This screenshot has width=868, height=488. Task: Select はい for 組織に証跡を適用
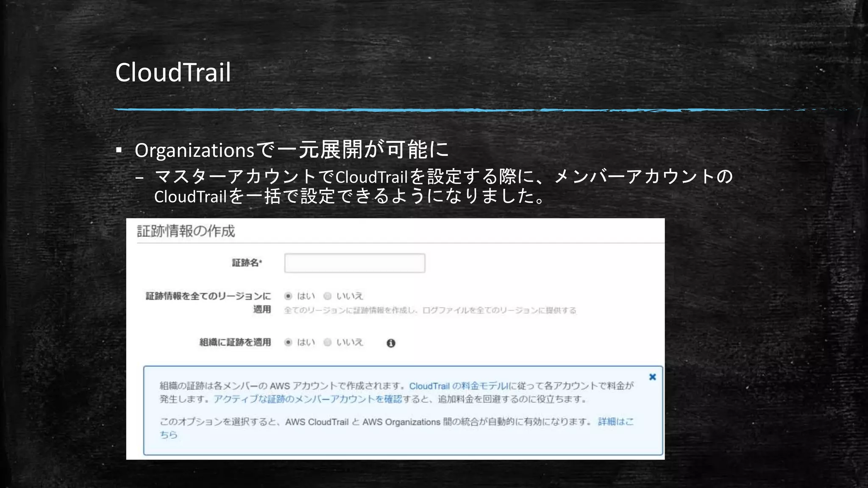click(288, 342)
